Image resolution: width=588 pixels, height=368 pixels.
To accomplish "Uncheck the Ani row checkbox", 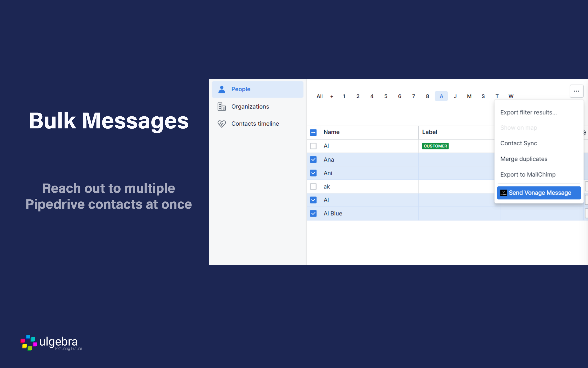I will click(313, 173).
